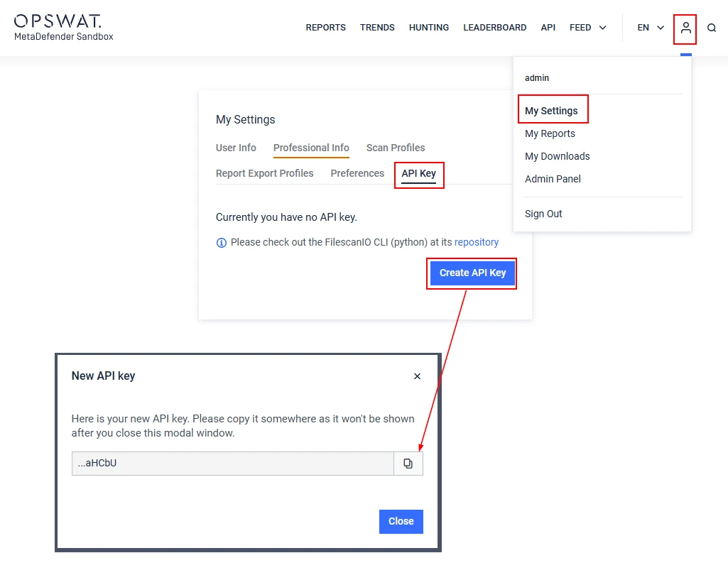Copy the new API key to clipboard
The width and height of the screenshot is (728, 575).
click(408, 463)
